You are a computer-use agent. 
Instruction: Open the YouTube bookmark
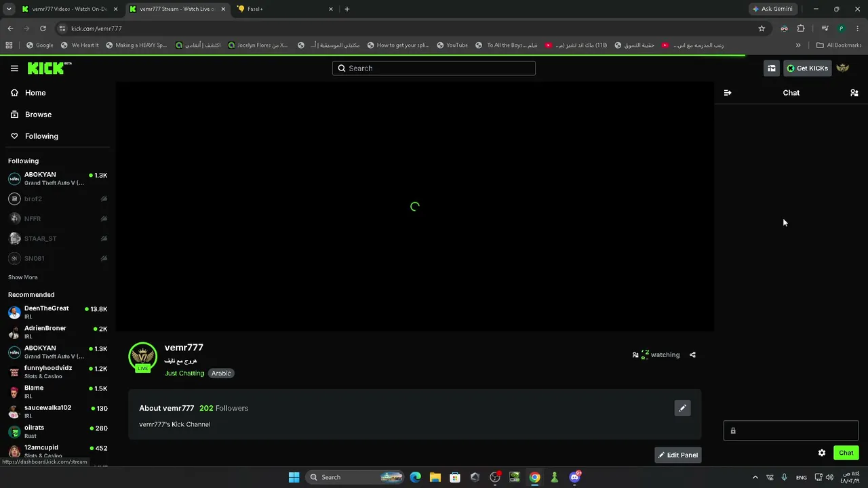[x=452, y=45]
